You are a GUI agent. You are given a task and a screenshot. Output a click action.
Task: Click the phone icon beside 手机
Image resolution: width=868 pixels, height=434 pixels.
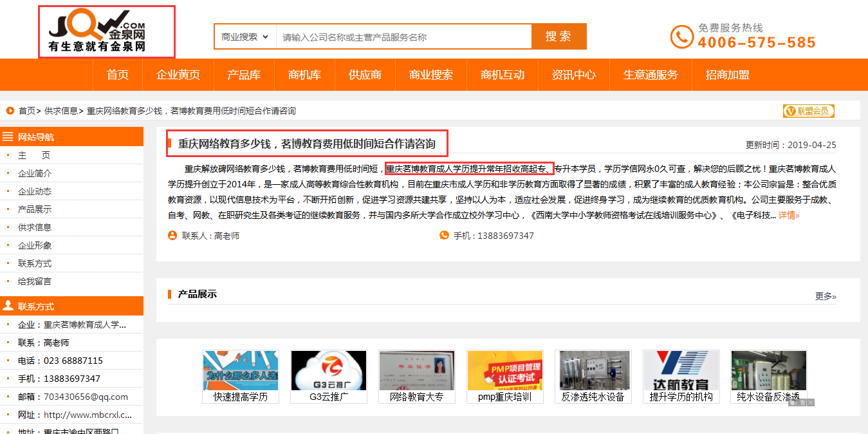(x=444, y=236)
